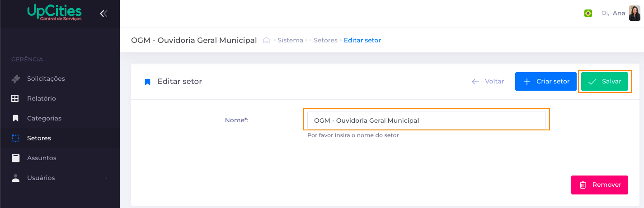Click the Assuntos archive icon
The image size is (644, 208).
(x=15, y=158)
